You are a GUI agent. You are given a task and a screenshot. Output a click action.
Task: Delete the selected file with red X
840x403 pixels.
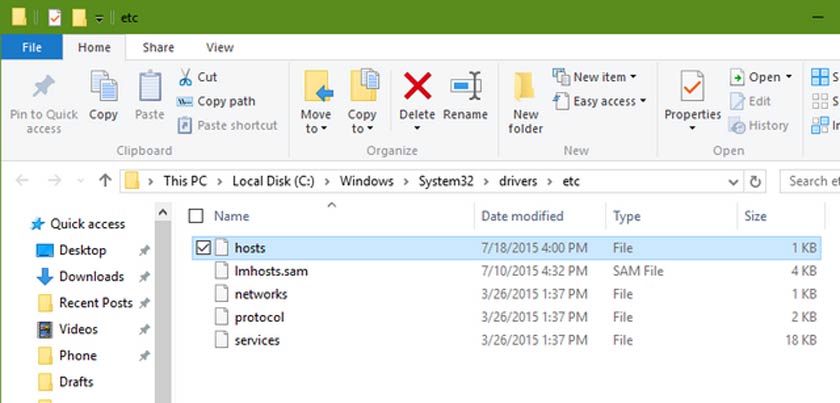(x=417, y=86)
